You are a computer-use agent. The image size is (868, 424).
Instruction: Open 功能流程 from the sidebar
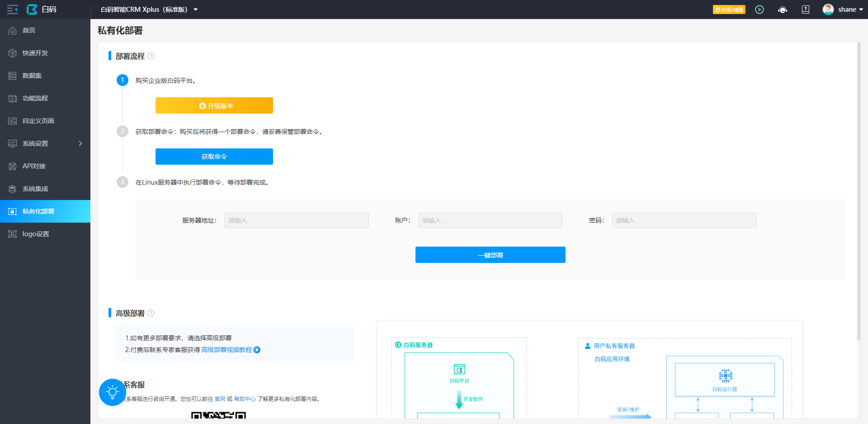12,98
